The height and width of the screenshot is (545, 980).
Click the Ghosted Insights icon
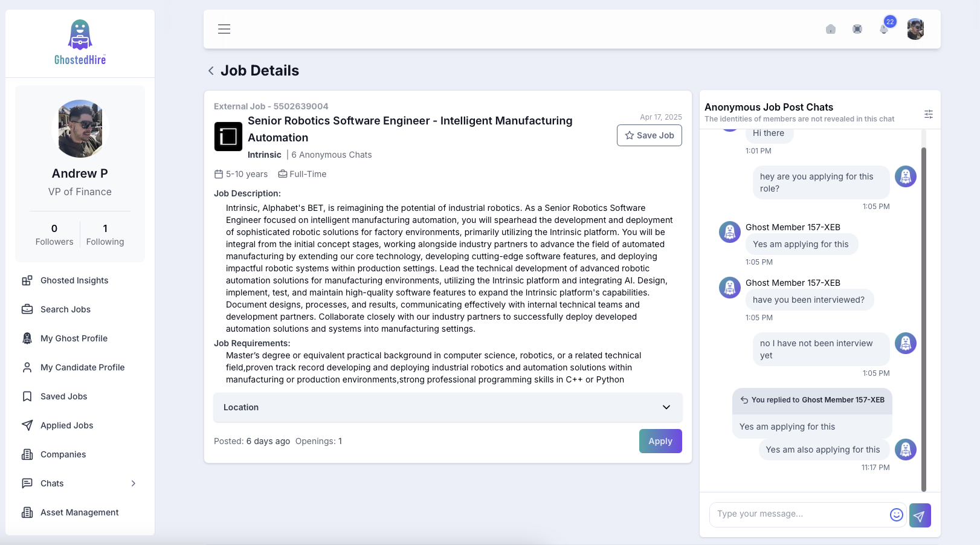(27, 280)
